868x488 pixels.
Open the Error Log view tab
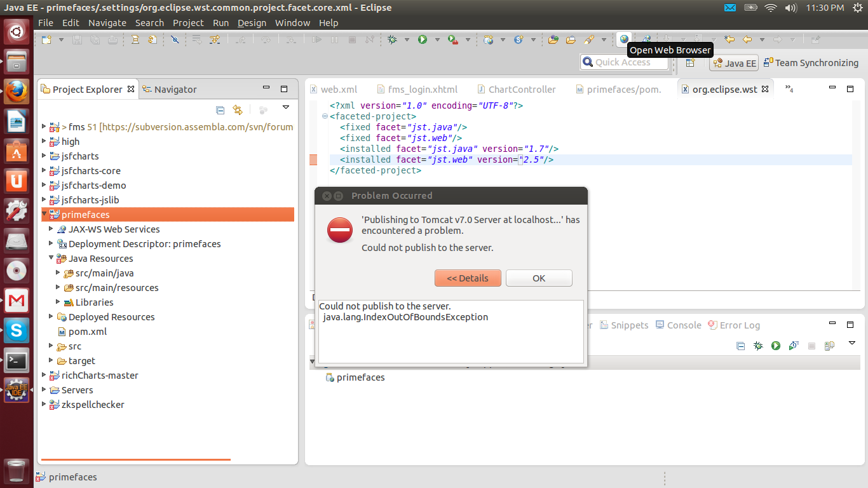point(734,325)
